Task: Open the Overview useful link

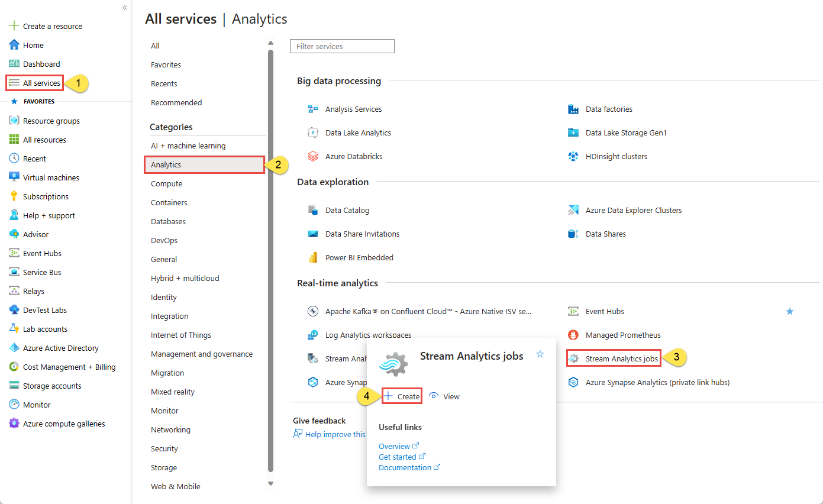Action: pos(399,446)
